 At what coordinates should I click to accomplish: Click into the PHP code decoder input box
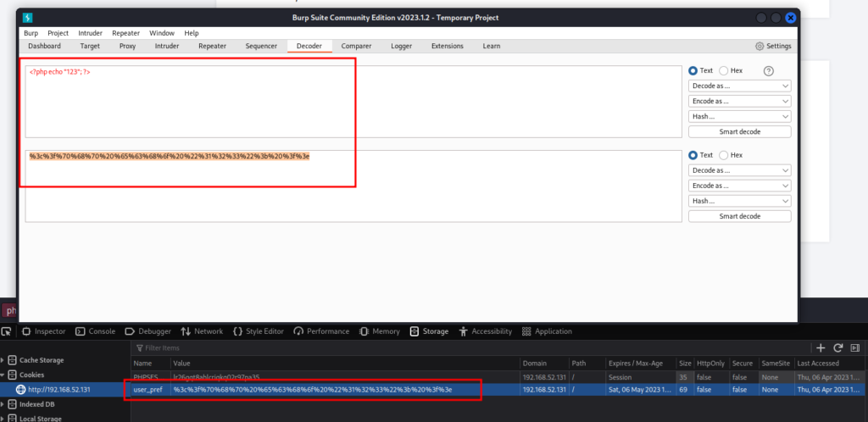(353, 102)
